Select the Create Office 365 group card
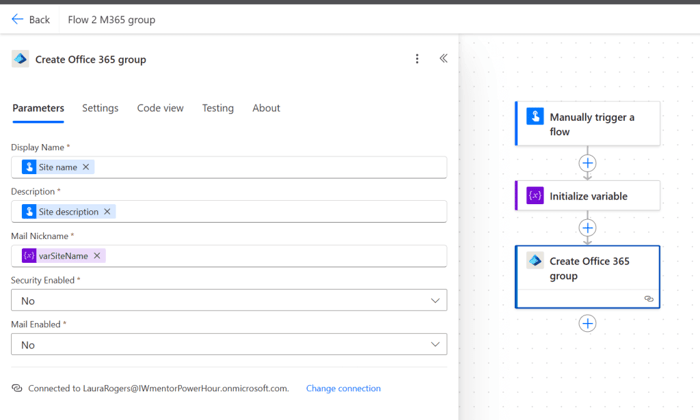This screenshot has width=700, height=420. pyautogui.click(x=588, y=277)
